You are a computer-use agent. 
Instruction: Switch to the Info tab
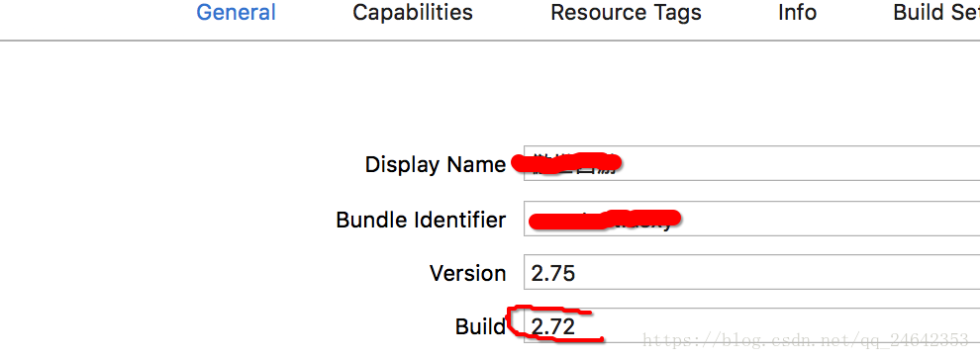797,13
